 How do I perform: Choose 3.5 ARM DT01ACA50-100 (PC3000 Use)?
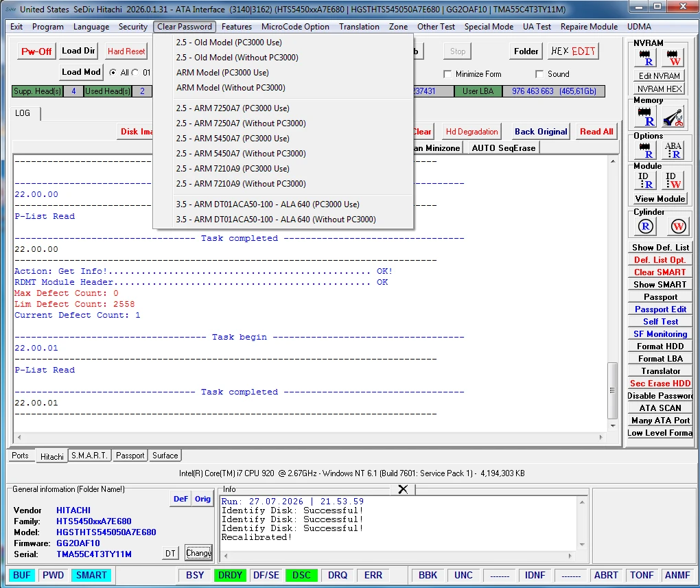283,204
